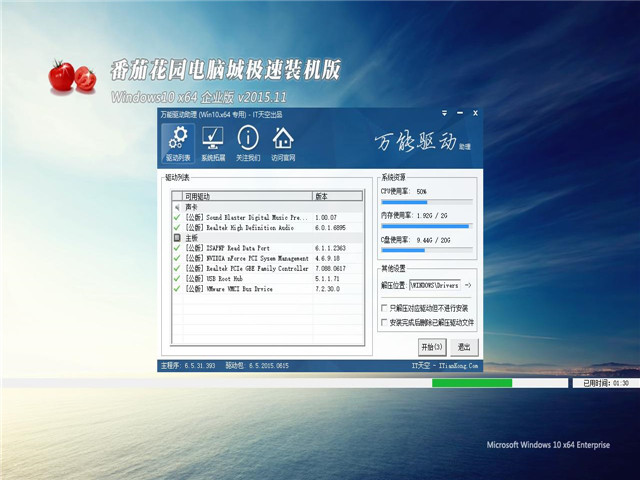This screenshot has width=640, height=480.
Task: Select the Realtek High Definition Audio row text
Action: click(240, 228)
